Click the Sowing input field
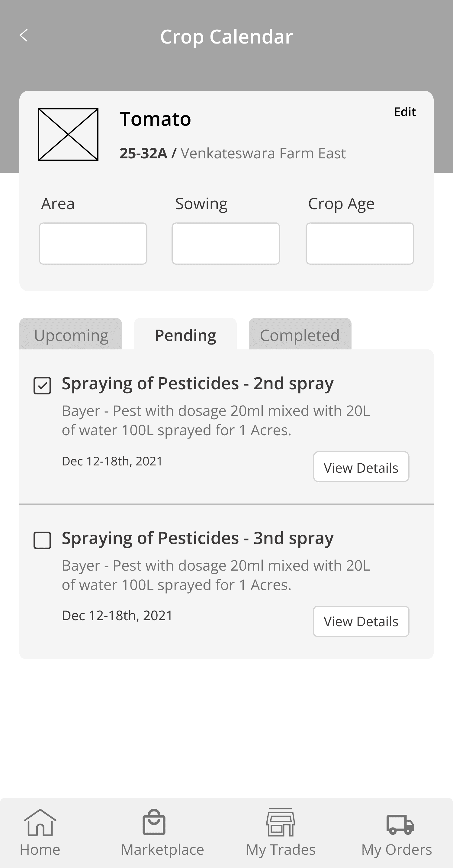The image size is (453, 868). (x=226, y=243)
